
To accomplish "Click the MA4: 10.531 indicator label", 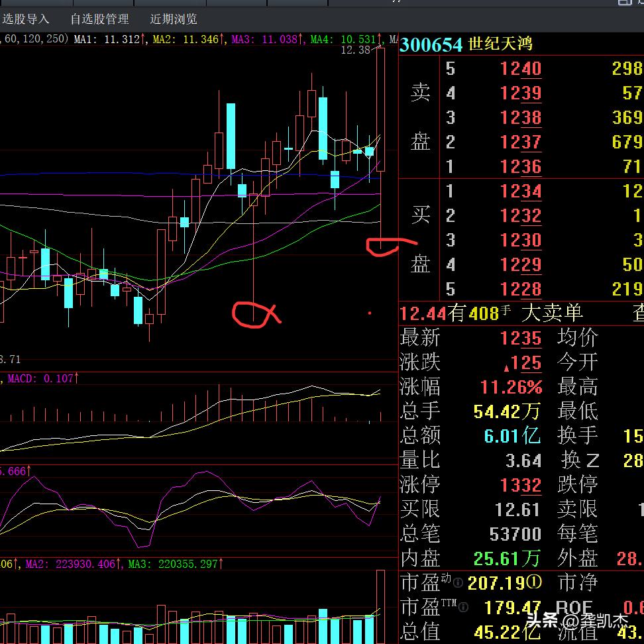I will (x=345, y=40).
